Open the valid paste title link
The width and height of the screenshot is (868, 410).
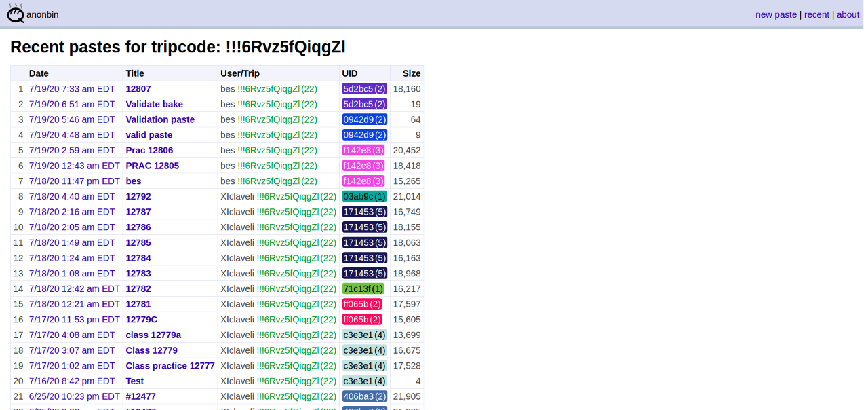coord(149,134)
